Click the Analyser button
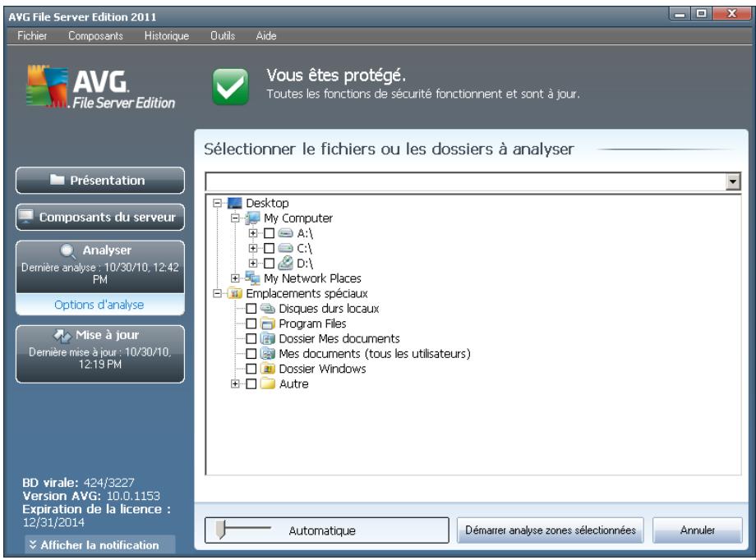 (x=100, y=267)
